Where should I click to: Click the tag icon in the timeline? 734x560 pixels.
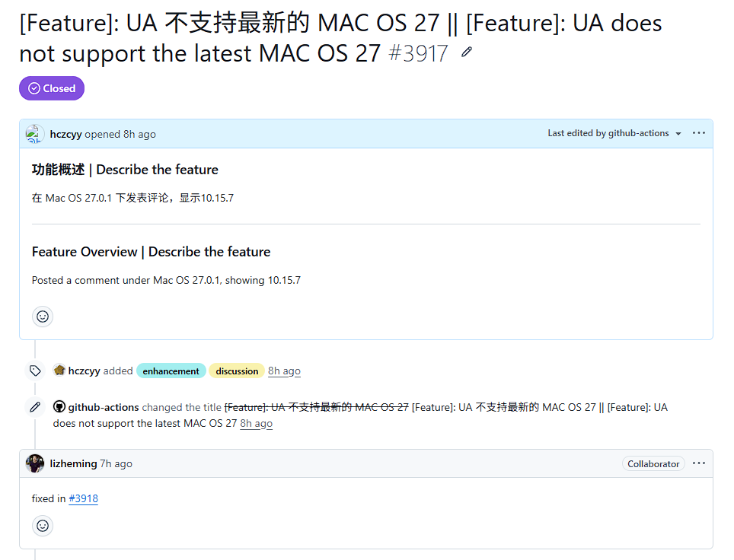(35, 371)
